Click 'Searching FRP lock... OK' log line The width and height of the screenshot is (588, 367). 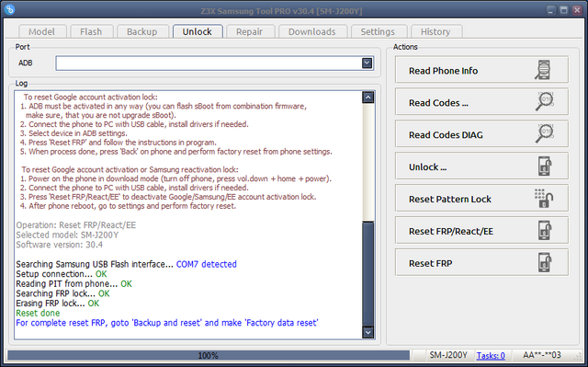(x=62, y=293)
